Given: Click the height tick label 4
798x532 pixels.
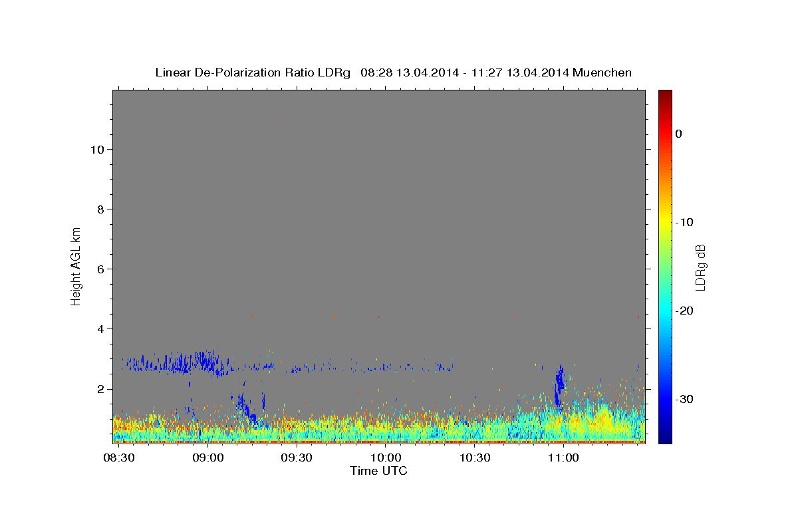Looking at the screenshot, I should coord(100,329).
